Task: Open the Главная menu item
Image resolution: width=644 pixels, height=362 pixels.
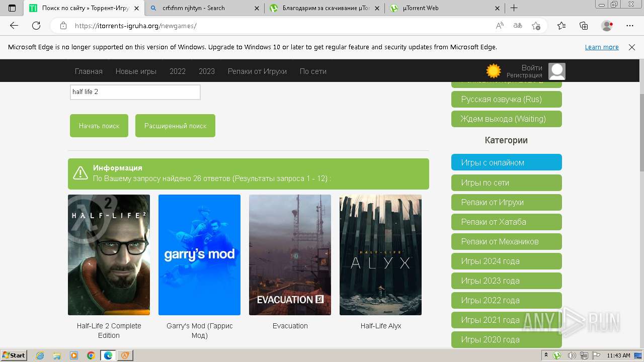Action: 89,71
